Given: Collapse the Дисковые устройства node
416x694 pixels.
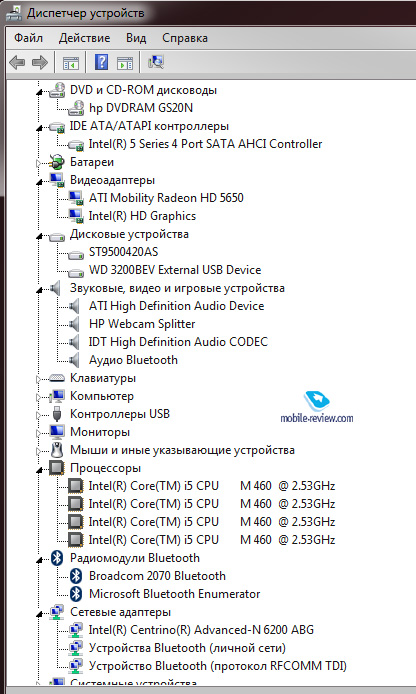Looking at the screenshot, I should coord(40,236).
